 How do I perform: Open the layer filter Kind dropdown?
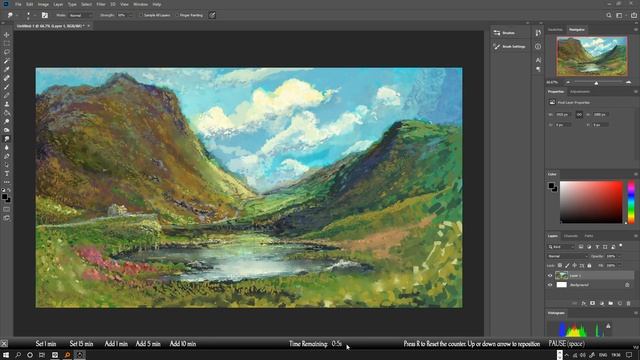pyautogui.click(x=561, y=247)
